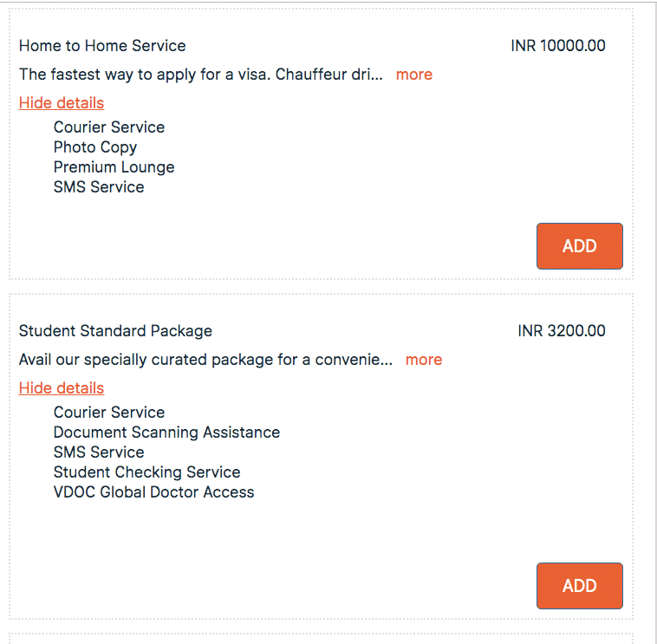
Task: Click the INR 3200.00 price
Action: pos(562,331)
